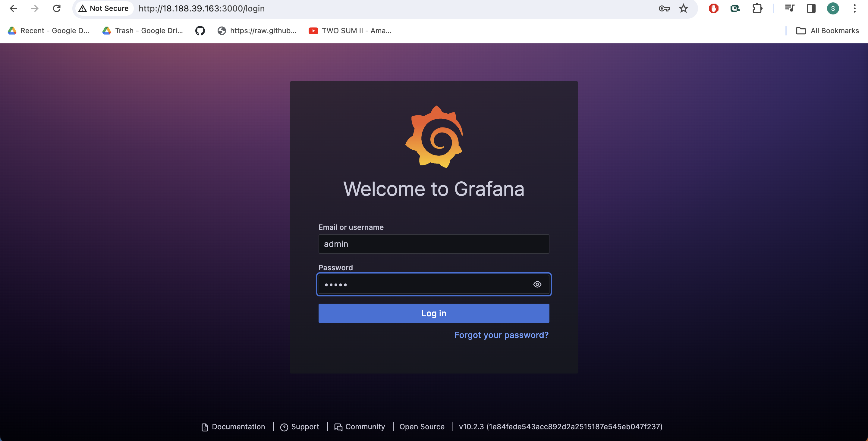Click the Password label text

tap(336, 267)
